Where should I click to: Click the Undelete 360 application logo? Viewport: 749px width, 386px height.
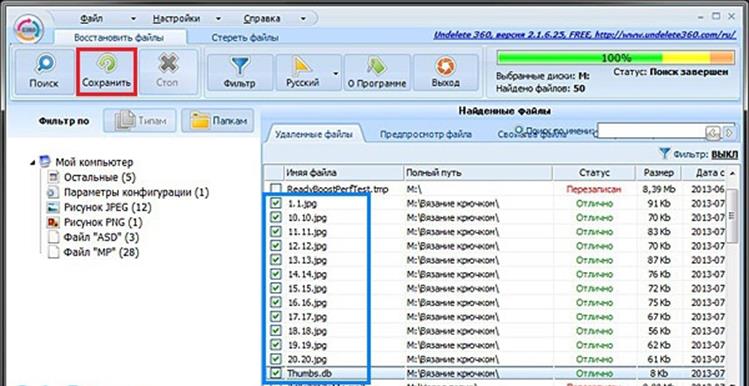click(29, 29)
